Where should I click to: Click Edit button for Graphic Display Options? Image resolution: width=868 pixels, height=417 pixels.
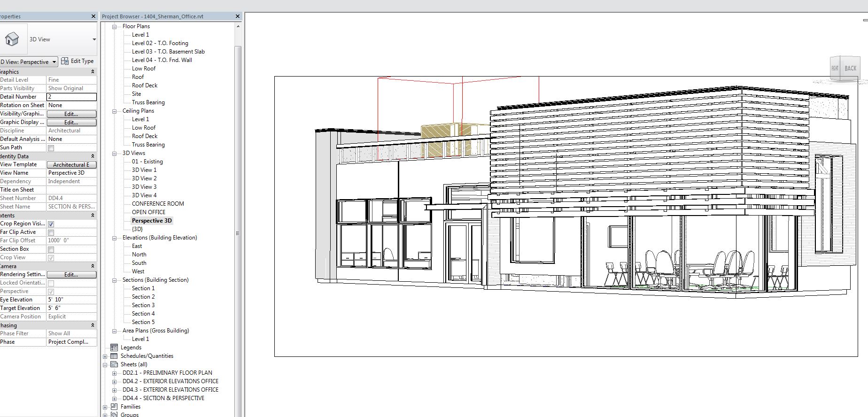[x=71, y=123]
